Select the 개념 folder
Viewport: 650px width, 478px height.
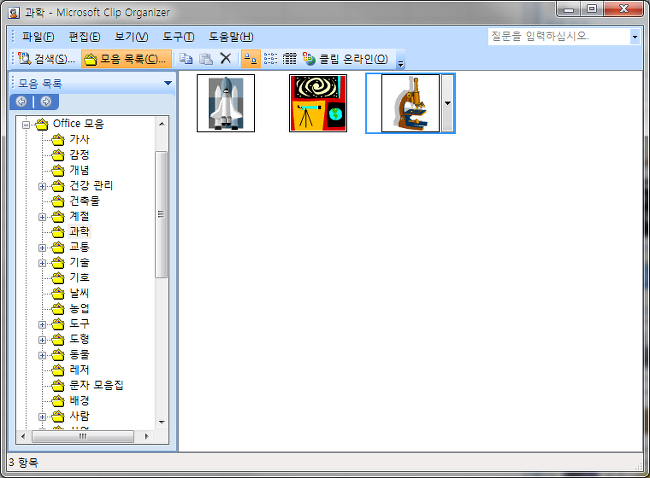(79, 170)
